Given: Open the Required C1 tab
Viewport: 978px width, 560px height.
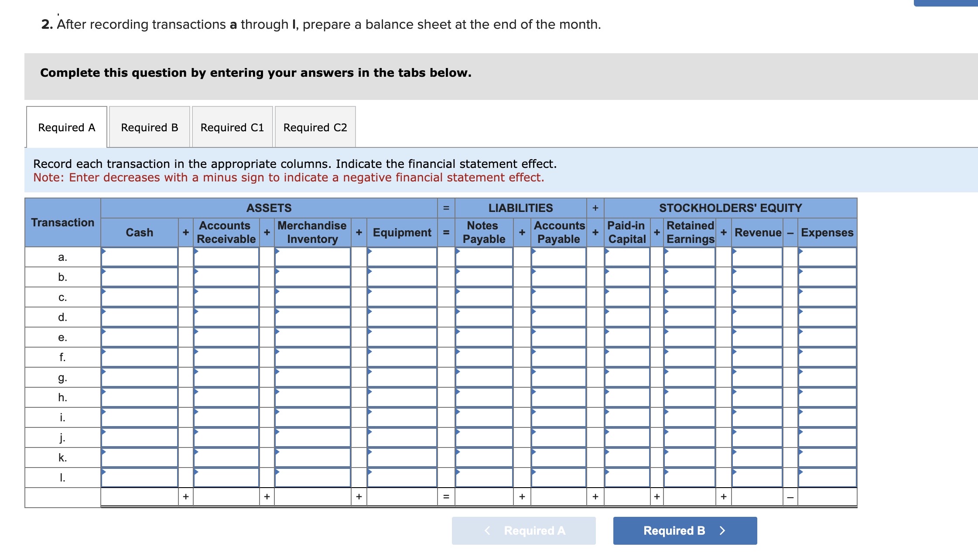Looking at the screenshot, I should pyautogui.click(x=232, y=127).
